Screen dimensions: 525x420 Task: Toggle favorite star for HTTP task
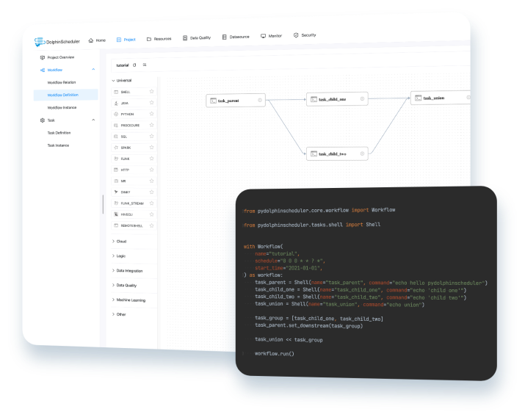tap(151, 170)
